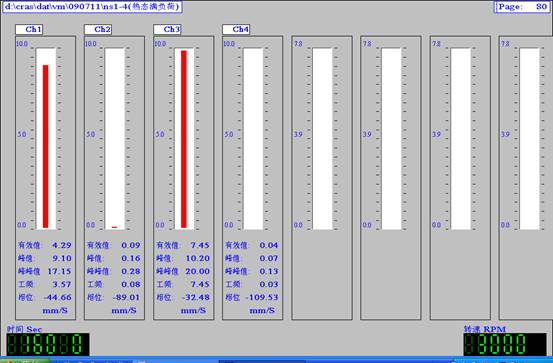Click the RPM 3000 digital display
Viewport: 553px width, 363px height.
click(505, 344)
